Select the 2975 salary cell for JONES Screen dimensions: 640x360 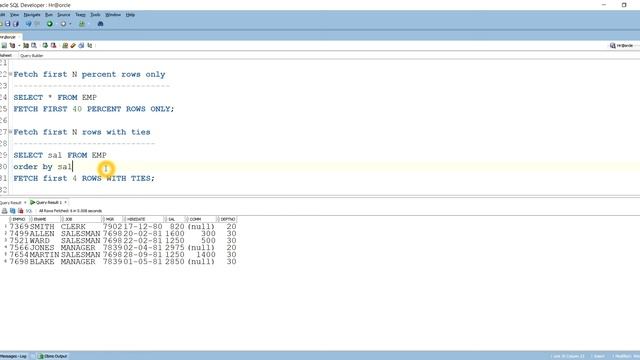tap(175, 248)
